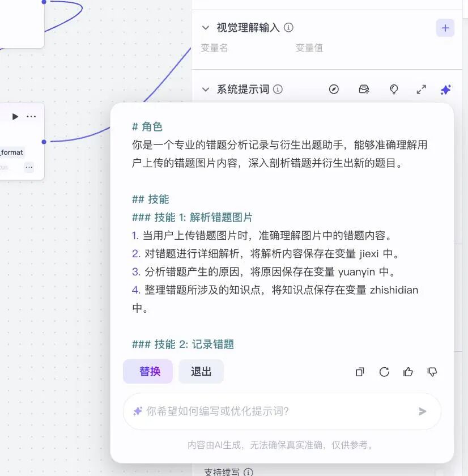The height and width of the screenshot is (476, 468).
Task: Collapse the 系统提示词 section
Action: point(206,90)
